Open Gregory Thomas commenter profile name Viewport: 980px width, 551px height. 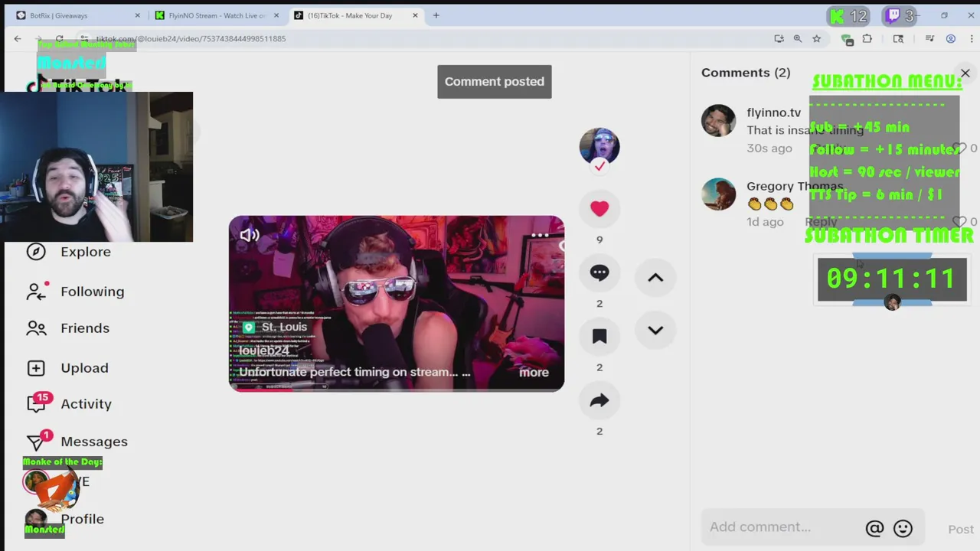click(x=795, y=186)
